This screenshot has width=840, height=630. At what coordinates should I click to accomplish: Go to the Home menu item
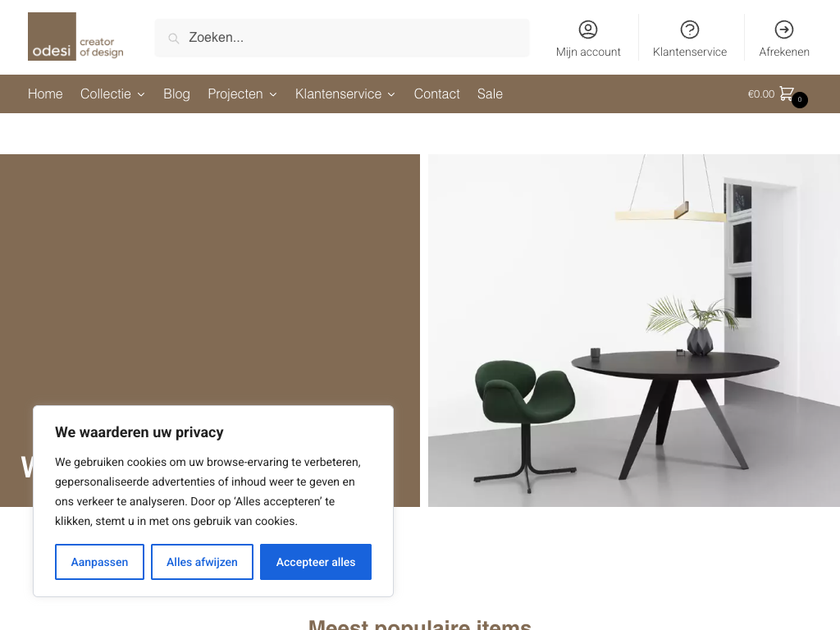[x=45, y=94]
